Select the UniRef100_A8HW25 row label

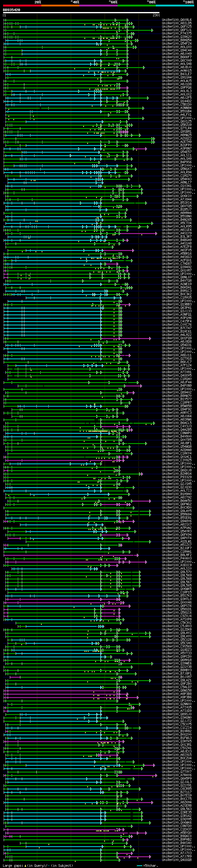pos(176,135)
